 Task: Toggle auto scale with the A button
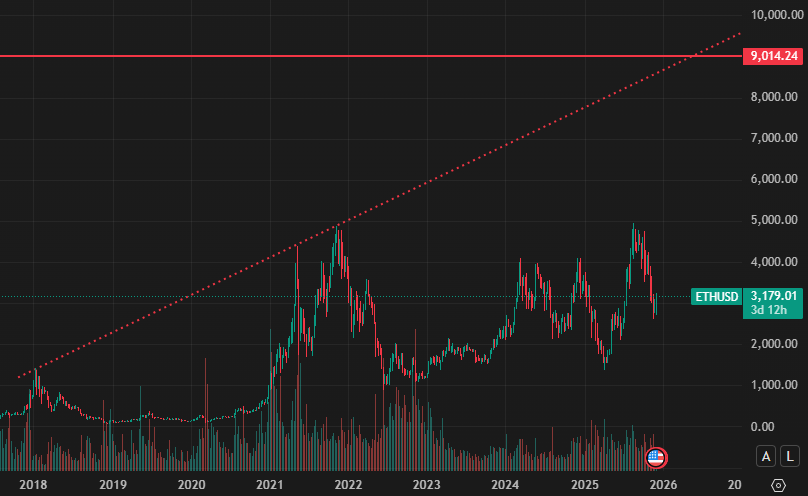[765, 456]
